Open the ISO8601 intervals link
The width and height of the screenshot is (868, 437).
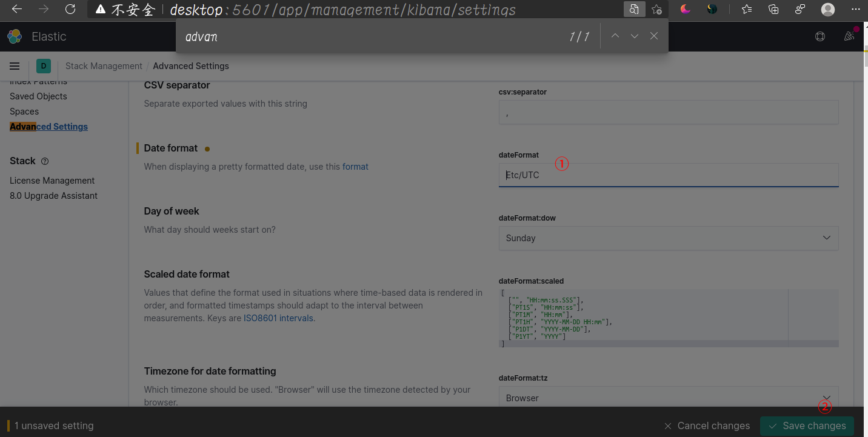click(278, 318)
